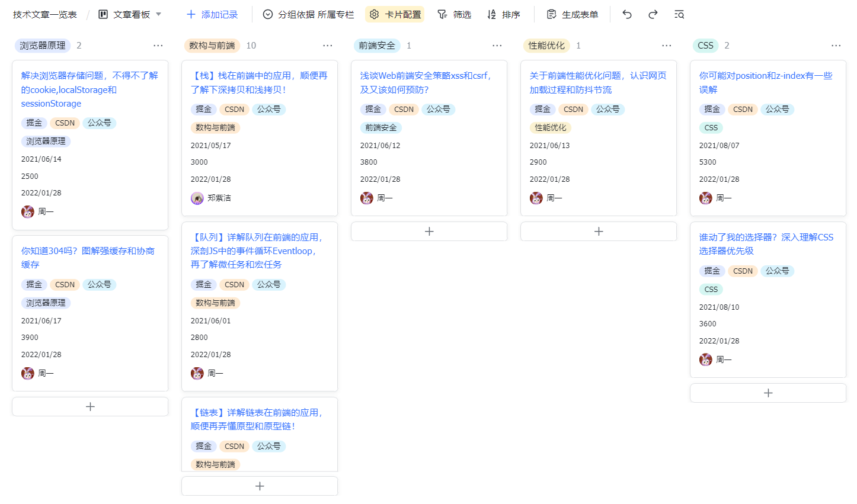Click date 2021/06/01 on 【队列】card
The height and width of the screenshot is (504, 857).
point(211,321)
